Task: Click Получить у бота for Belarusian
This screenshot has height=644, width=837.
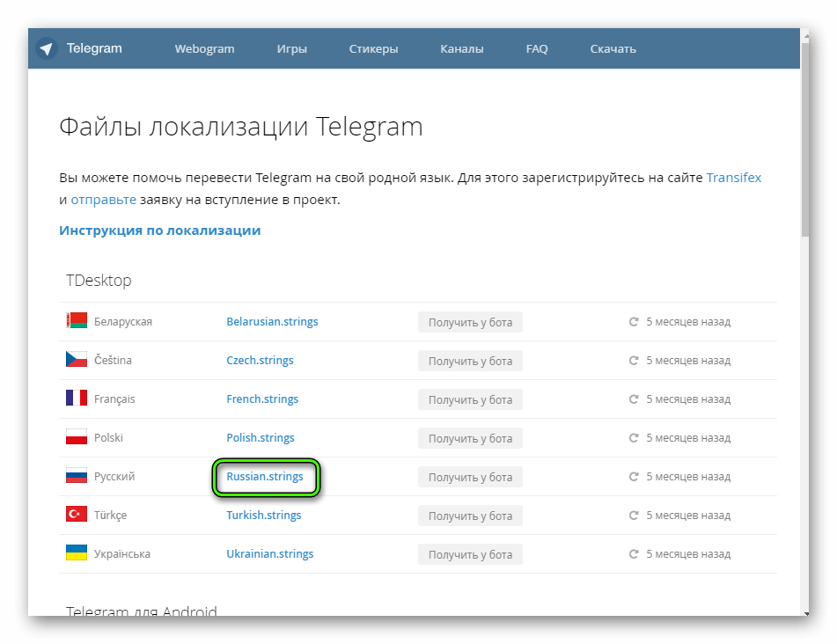Action: click(x=470, y=322)
